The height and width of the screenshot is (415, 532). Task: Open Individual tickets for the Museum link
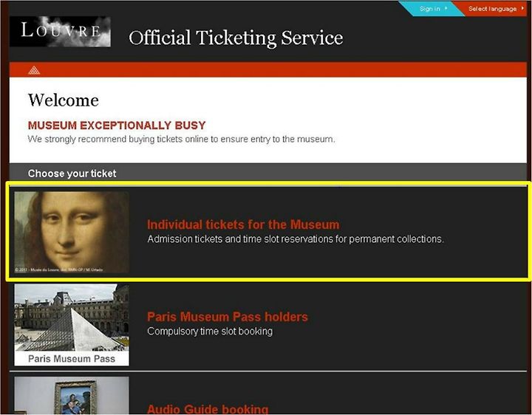tap(243, 224)
